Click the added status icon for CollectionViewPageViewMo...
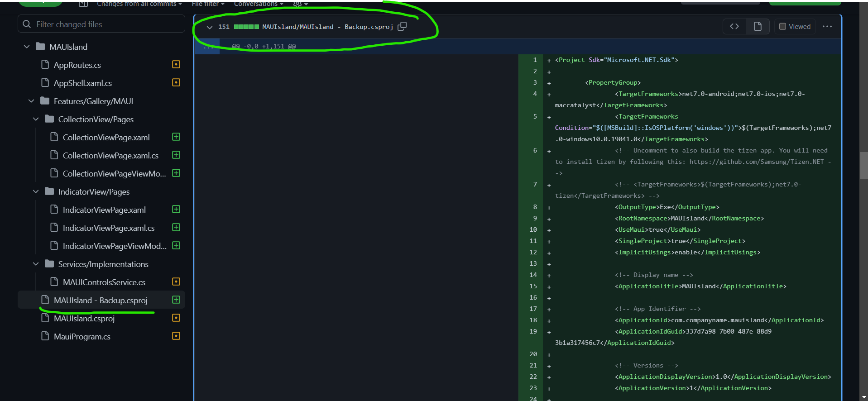The height and width of the screenshot is (401, 868). coord(176,173)
